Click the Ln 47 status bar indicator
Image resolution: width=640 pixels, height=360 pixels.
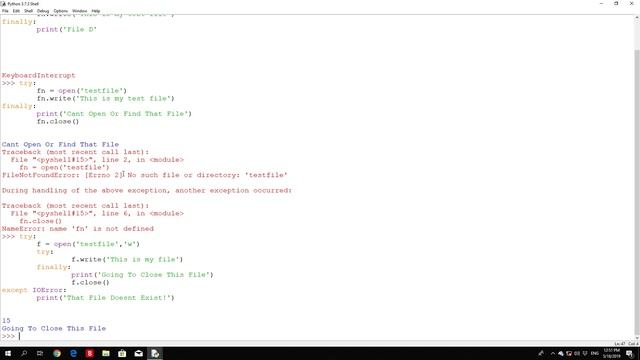(x=620, y=344)
